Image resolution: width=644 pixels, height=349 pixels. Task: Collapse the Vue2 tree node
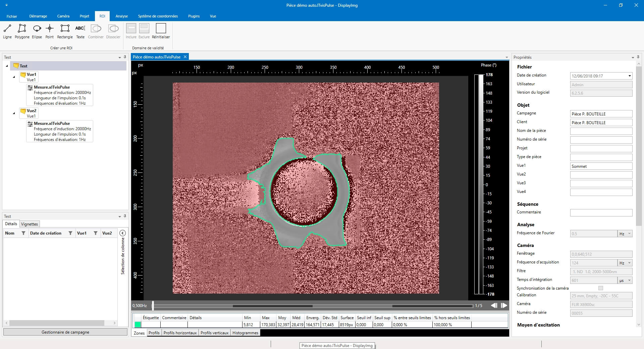(14, 113)
